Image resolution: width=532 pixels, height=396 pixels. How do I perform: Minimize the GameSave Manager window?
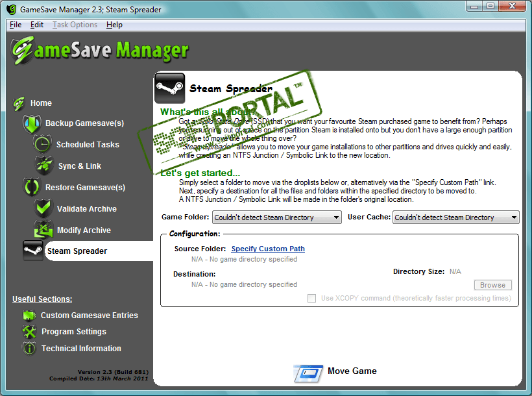474,6
